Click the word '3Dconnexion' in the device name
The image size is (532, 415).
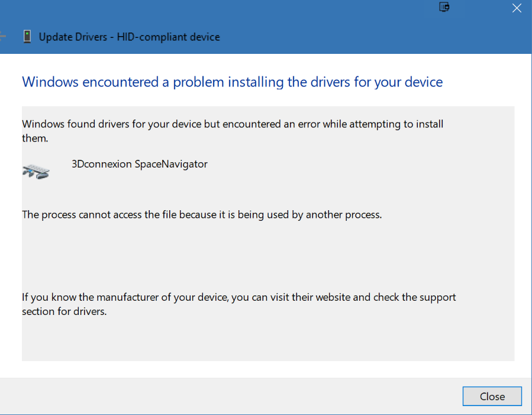[101, 164]
